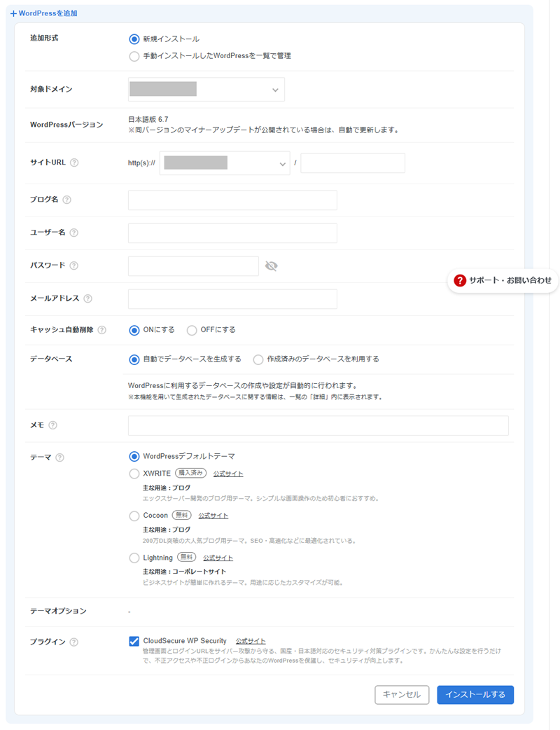Viewport: 560px width, 730px height.
Task: Click the help icon beside ブログ名
Action: pos(67,200)
